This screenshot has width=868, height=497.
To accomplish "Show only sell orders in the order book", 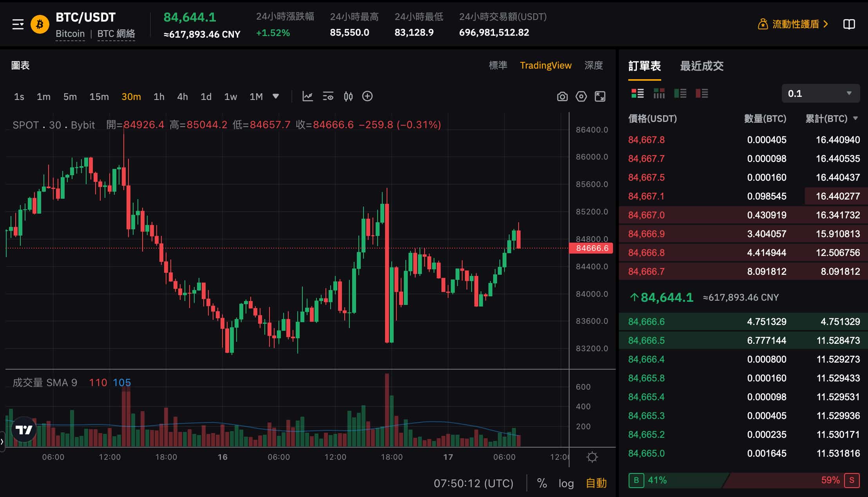I will [x=702, y=93].
